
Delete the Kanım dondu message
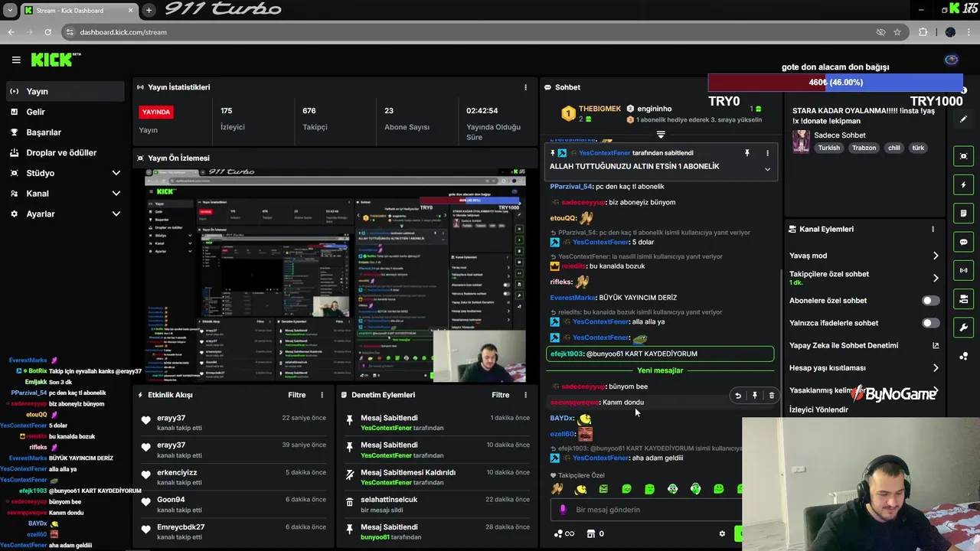click(771, 396)
